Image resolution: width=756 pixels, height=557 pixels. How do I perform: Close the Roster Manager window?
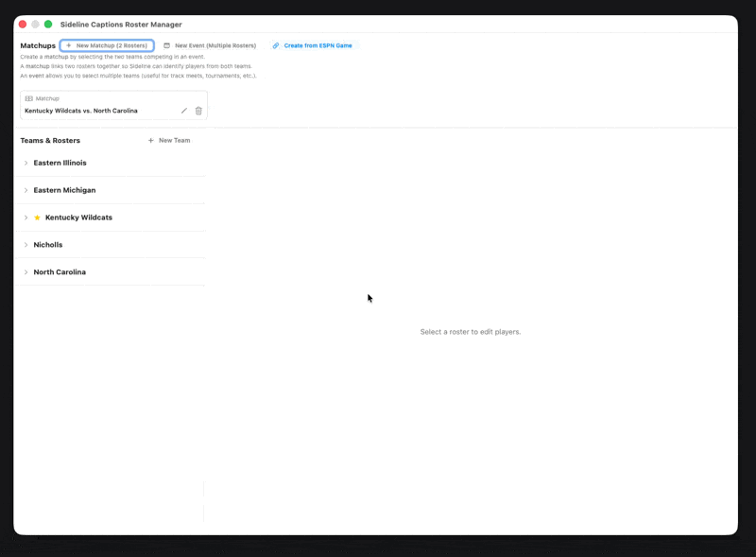pos(23,25)
